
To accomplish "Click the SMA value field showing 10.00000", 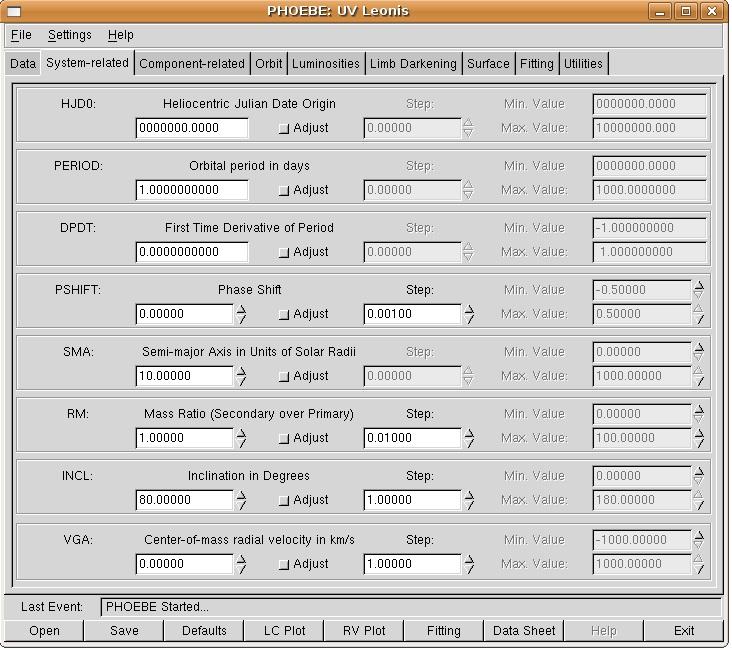I will click(x=184, y=376).
